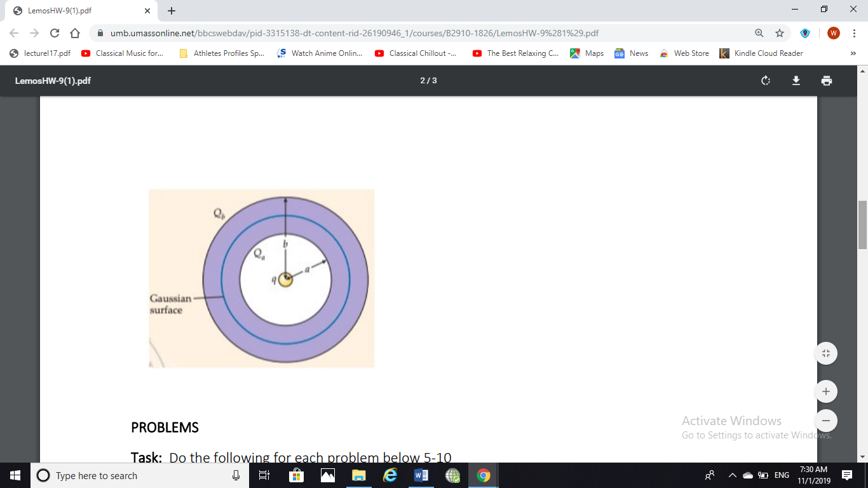Open the lecture17.pdf bookmark
This screenshot has height=488, width=868.
click(x=41, y=53)
